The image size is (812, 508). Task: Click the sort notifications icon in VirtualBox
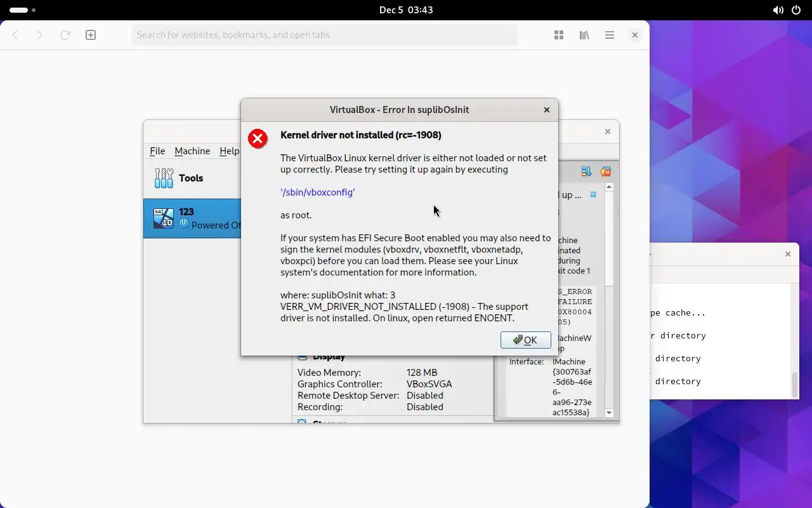[586, 171]
